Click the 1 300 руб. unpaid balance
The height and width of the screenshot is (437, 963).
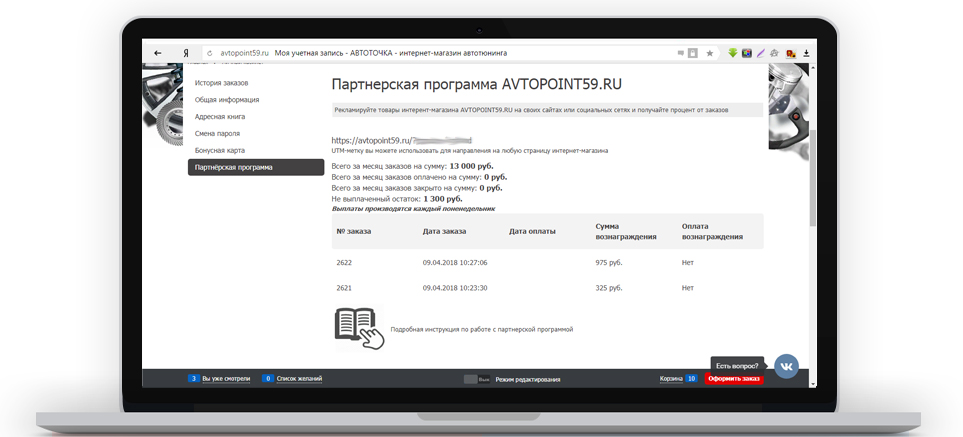point(443,199)
